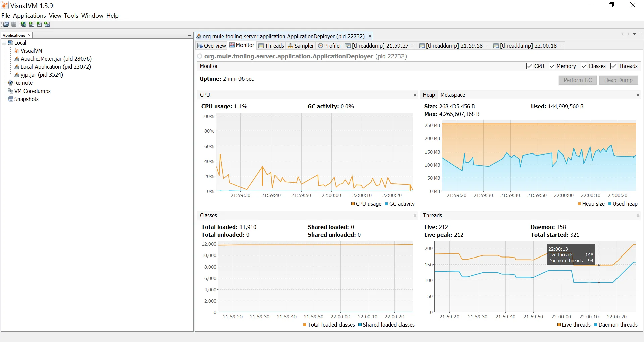Close the threaddump 22:00:18 tab

coord(561,46)
